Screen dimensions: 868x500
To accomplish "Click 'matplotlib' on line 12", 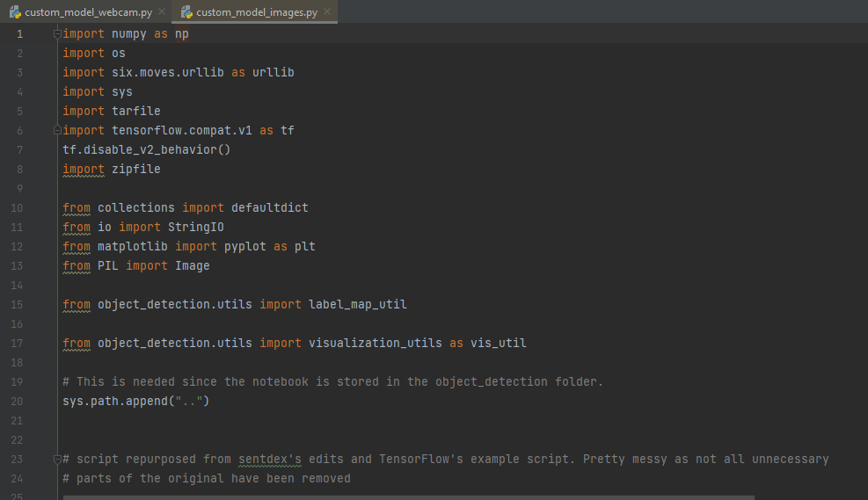I will point(132,247).
